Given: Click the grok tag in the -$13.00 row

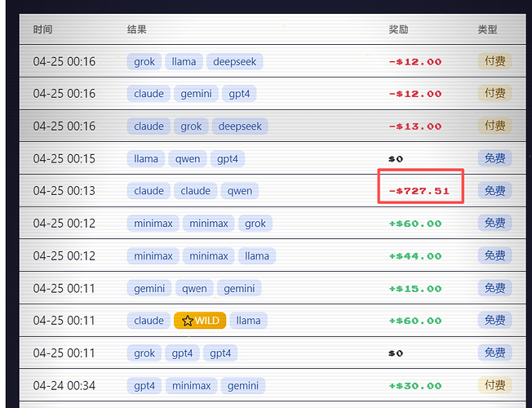Looking at the screenshot, I should click(191, 126).
